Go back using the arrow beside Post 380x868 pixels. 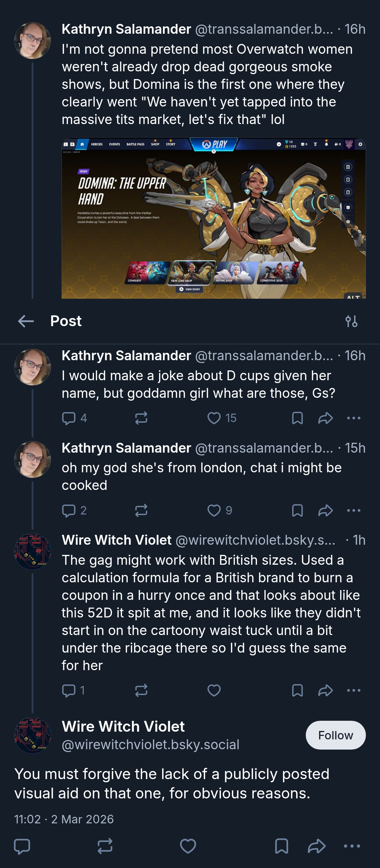tap(26, 321)
